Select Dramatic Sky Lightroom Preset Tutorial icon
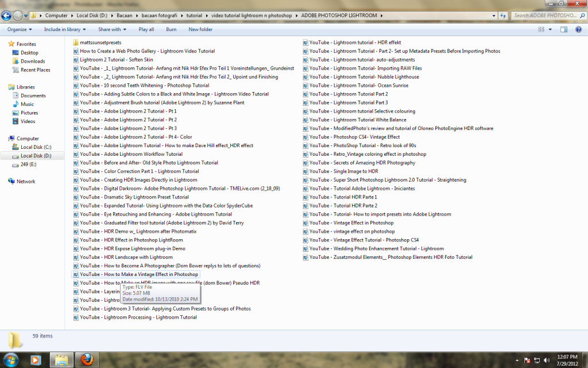The height and width of the screenshot is (368, 588). pyautogui.click(x=76, y=197)
